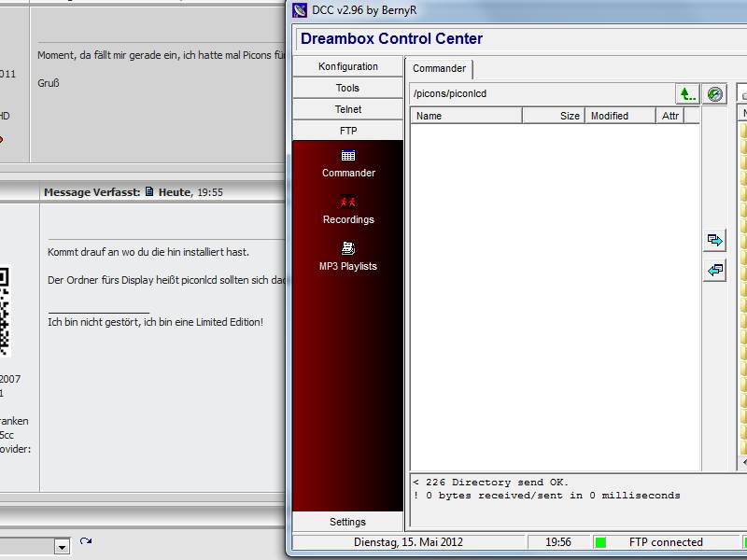Viewport: 747px width, 560px height.
Task: Open the MP3 Playlists icon
Action: coord(348,248)
